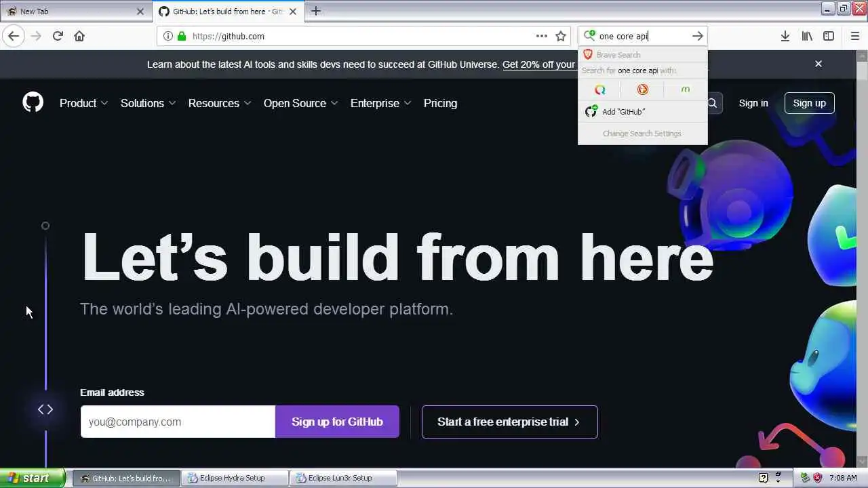Screen dimensions: 868x488
Task: Click the red shield tray icon
Action: (818, 478)
